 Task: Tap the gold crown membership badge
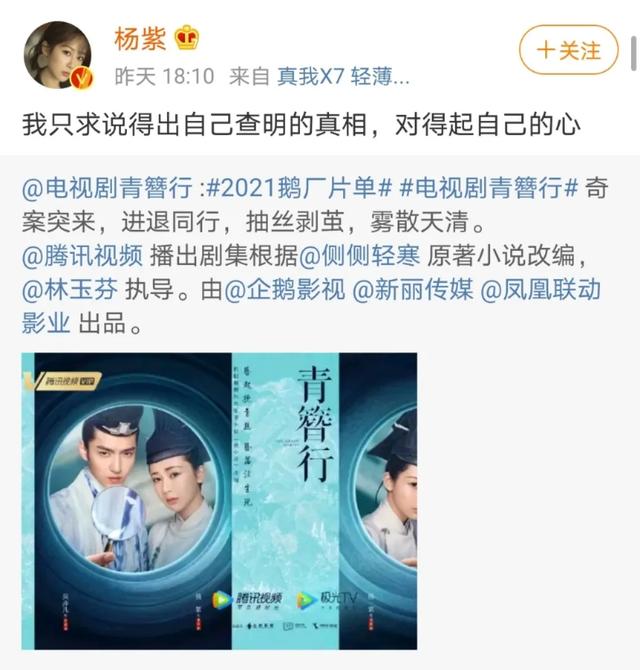[x=187, y=38]
